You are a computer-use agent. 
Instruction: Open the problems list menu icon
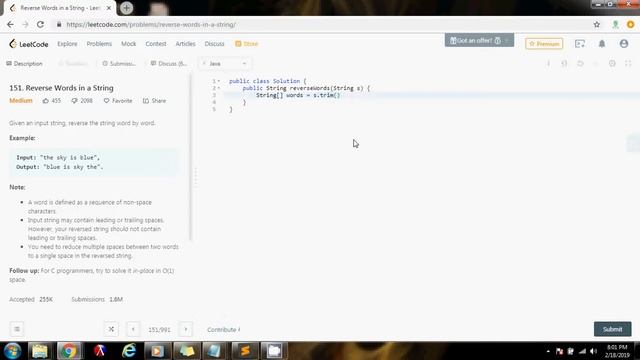point(17,329)
